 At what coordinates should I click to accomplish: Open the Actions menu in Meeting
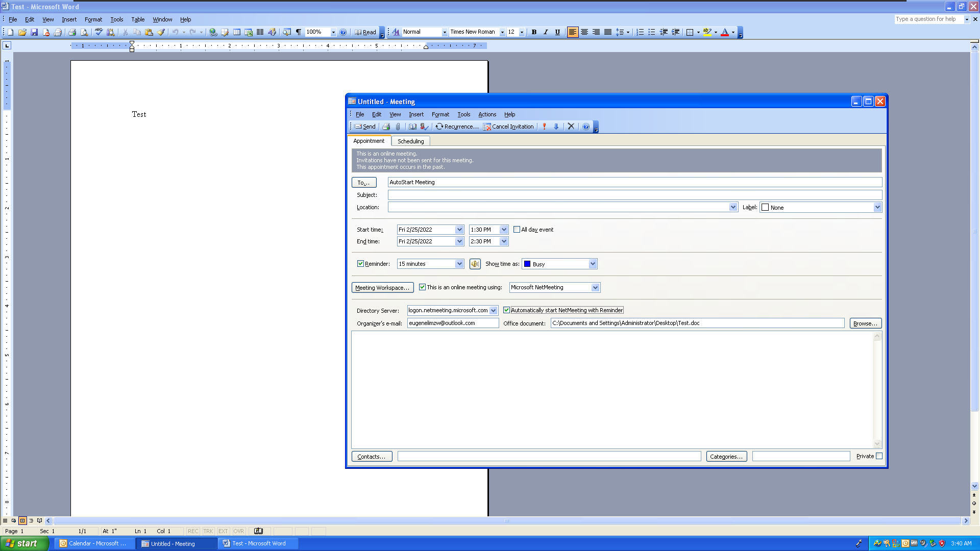pyautogui.click(x=486, y=114)
